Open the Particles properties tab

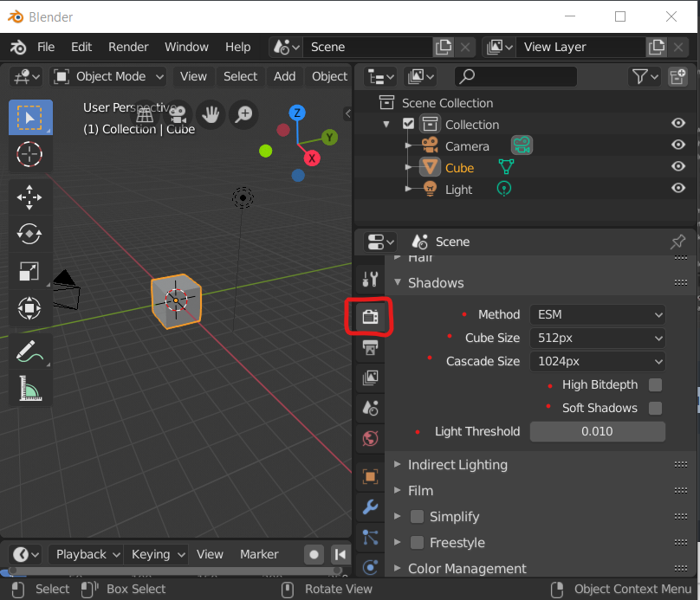pyautogui.click(x=370, y=537)
